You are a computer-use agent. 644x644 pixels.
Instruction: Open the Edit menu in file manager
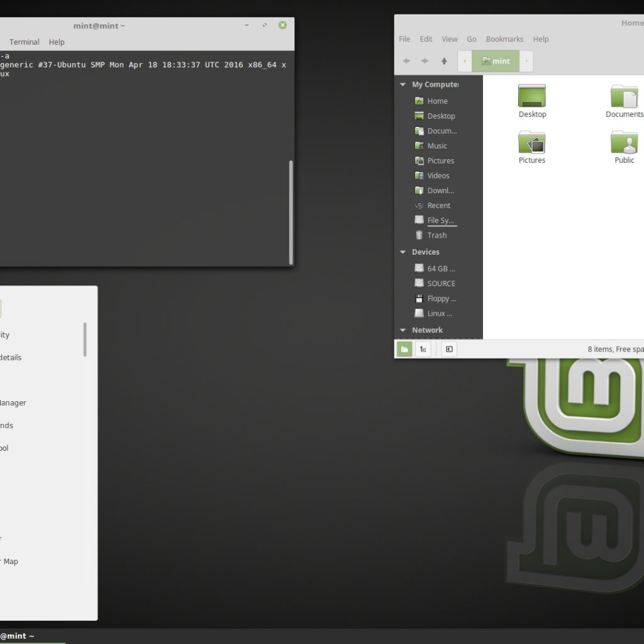click(426, 39)
